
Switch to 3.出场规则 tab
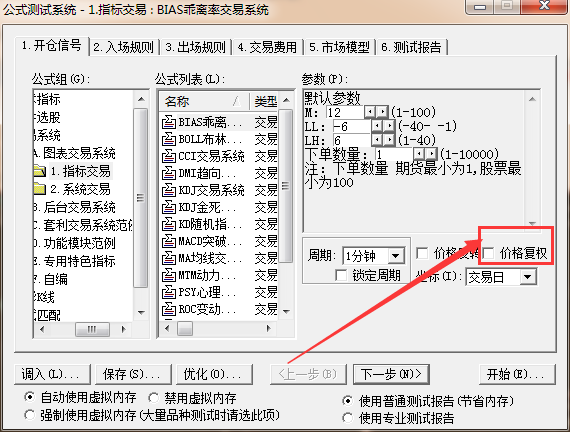click(196, 48)
